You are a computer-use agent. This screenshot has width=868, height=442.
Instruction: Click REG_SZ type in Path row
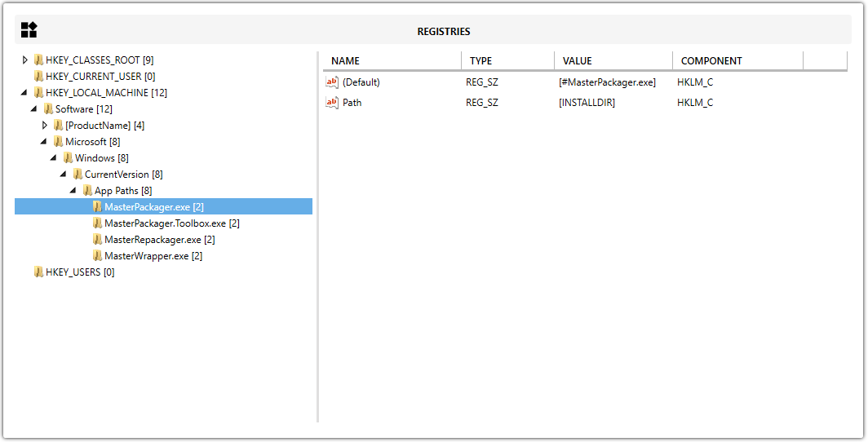pyautogui.click(x=481, y=102)
